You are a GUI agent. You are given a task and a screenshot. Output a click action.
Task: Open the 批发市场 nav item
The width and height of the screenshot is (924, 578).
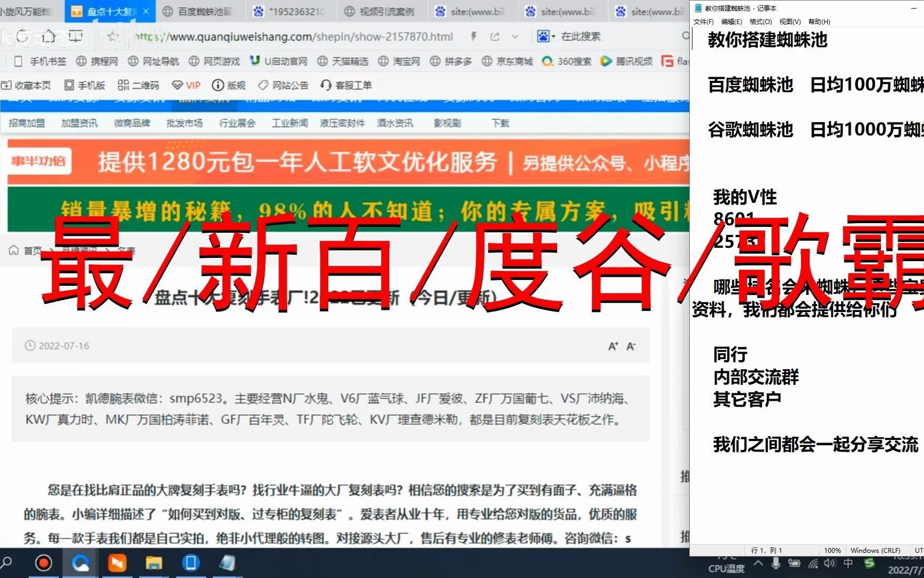tap(184, 123)
